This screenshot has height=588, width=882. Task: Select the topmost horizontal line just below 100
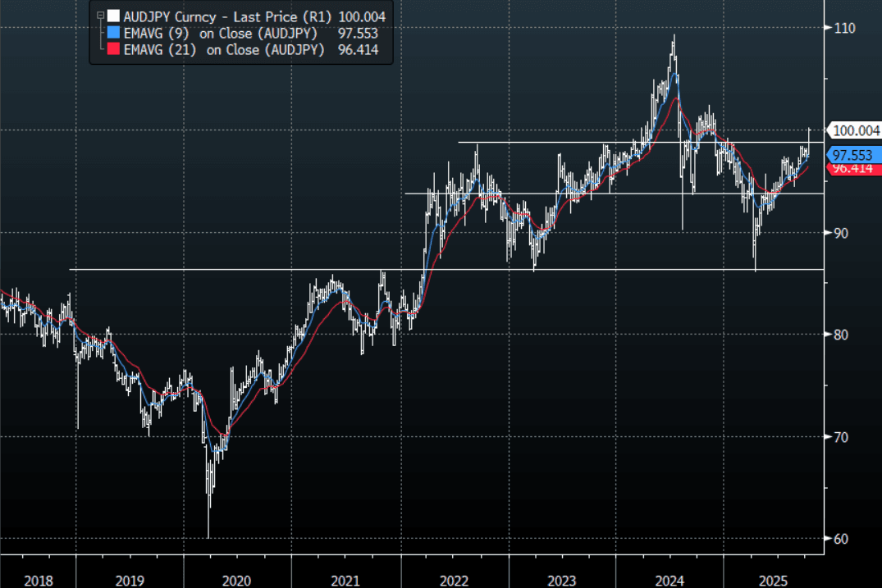pos(574,143)
